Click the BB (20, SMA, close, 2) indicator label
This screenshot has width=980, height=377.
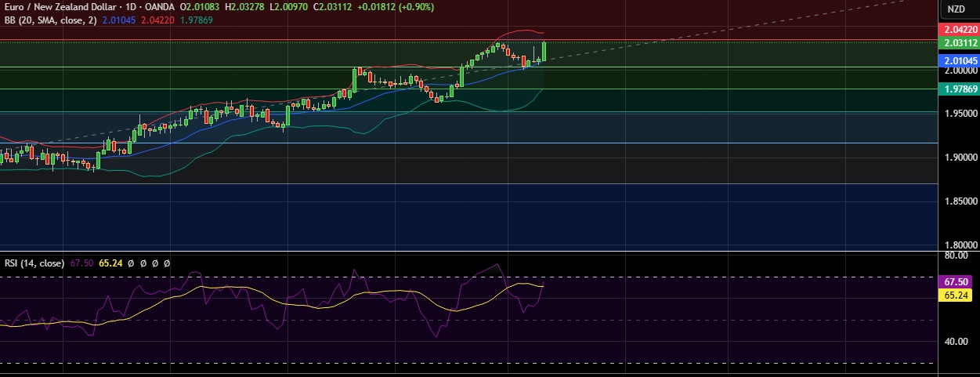pyautogui.click(x=49, y=20)
